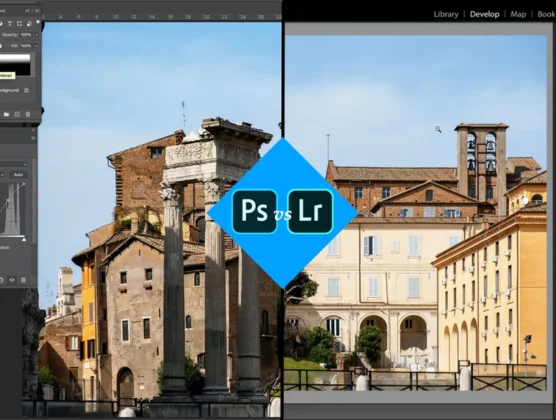The width and height of the screenshot is (556, 420).
Task: Filter layers by smart object icon
Action: point(29,24)
